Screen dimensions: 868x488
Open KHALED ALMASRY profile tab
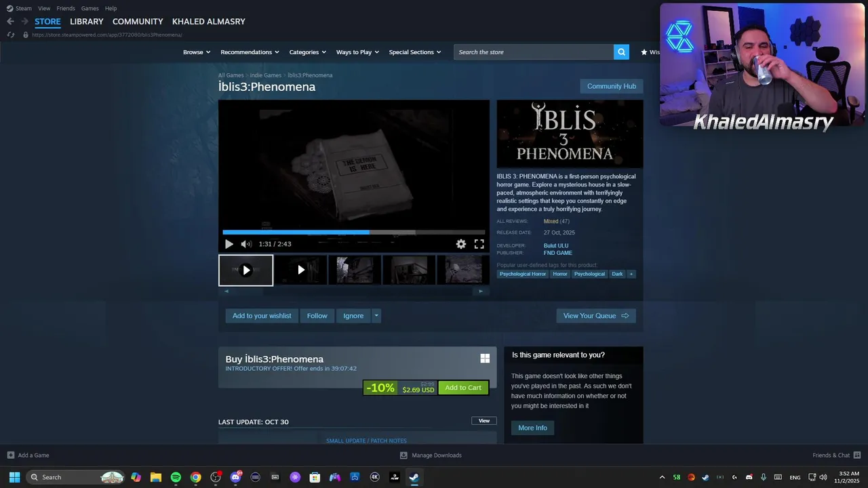[x=209, y=22]
